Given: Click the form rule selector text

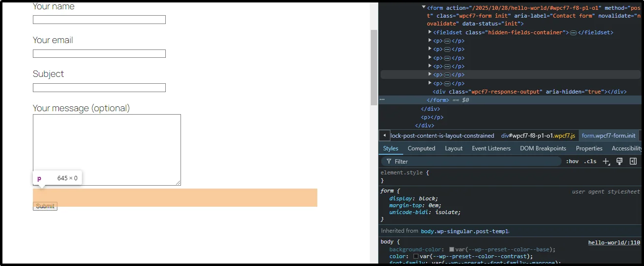Looking at the screenshot, I should click(x=387, y=191).
